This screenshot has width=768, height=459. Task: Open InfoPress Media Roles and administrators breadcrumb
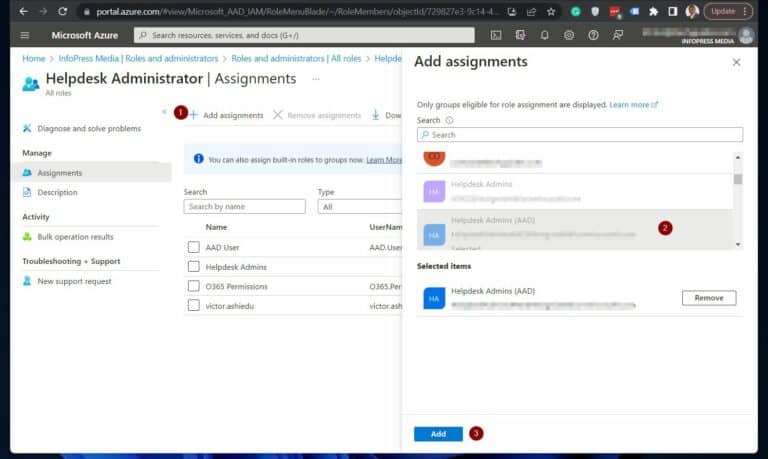(138, 58)
